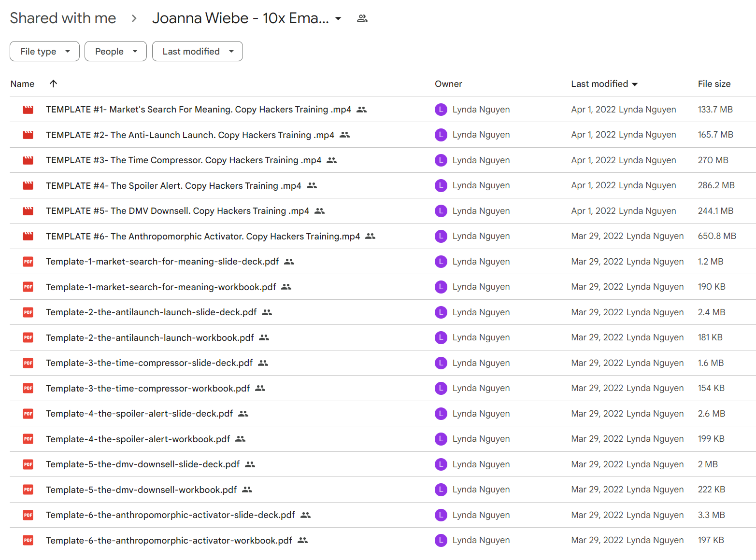Open Template-5-the-dmv-downsell-slide-deck.pdf
Viewport: 756px width, 560px height.
[143, 464]
